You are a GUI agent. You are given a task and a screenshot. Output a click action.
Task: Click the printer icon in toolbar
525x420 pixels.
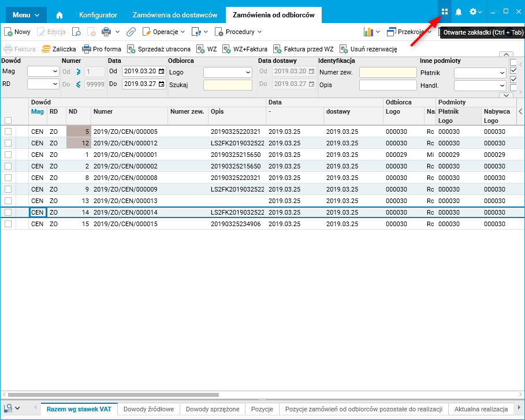pos(106,32)
